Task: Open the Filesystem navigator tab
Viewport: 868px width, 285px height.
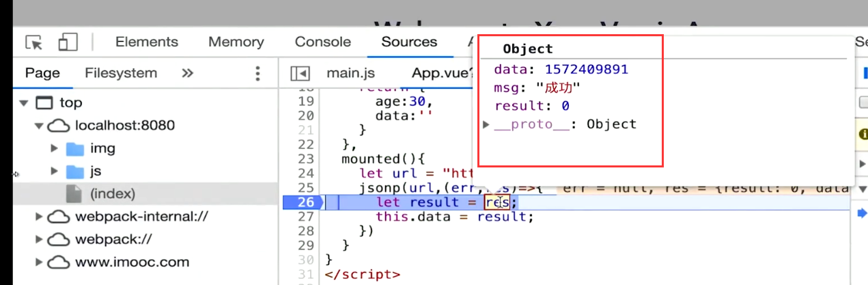Action: click(x=121, y=73)
